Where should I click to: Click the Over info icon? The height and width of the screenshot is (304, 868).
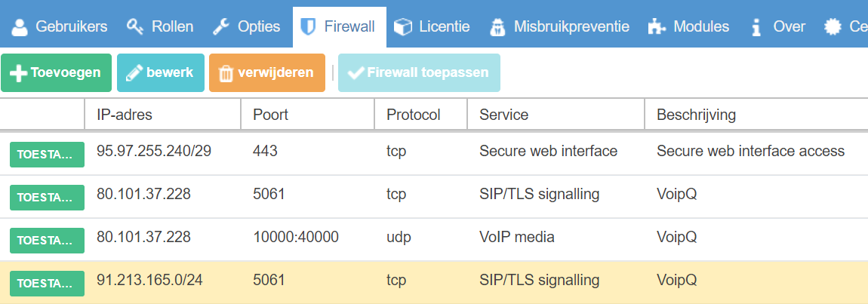coord(756,27)
